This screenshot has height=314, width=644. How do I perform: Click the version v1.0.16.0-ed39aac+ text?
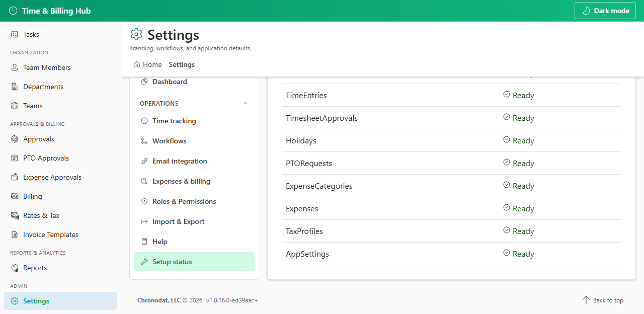click(232, 300)
